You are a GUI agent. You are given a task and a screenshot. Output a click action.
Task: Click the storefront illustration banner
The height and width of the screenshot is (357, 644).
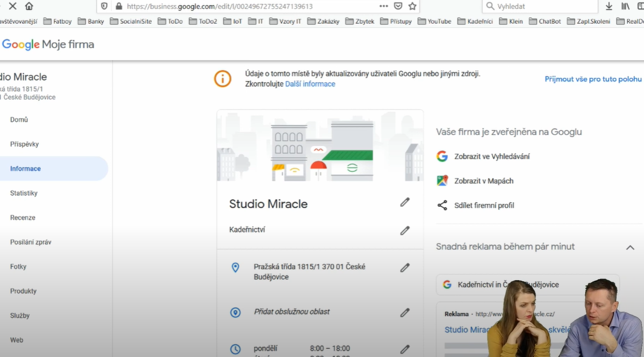pos(320,145)
